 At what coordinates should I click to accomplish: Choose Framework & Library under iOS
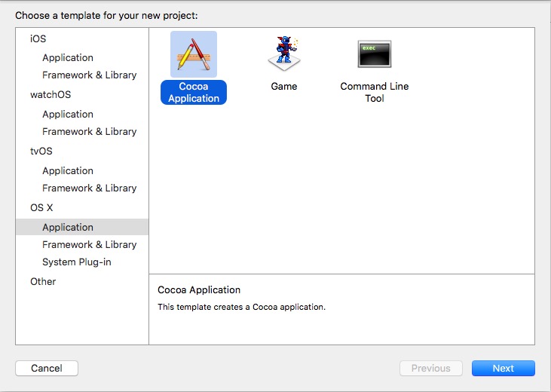(89, 75)
